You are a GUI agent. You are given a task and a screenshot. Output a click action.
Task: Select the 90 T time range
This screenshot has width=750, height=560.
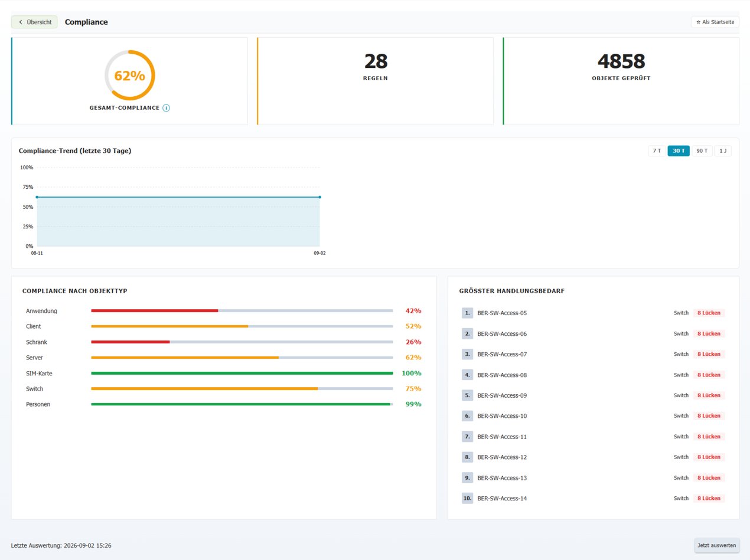click(702, 150)
